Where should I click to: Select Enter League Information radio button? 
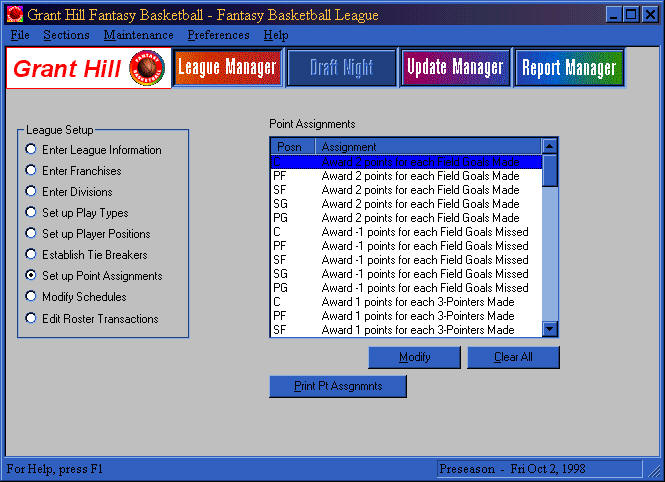point(31,149)
